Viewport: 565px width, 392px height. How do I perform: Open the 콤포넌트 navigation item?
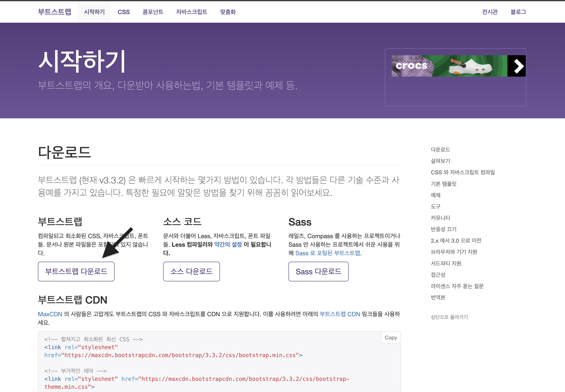click(153, 12)
